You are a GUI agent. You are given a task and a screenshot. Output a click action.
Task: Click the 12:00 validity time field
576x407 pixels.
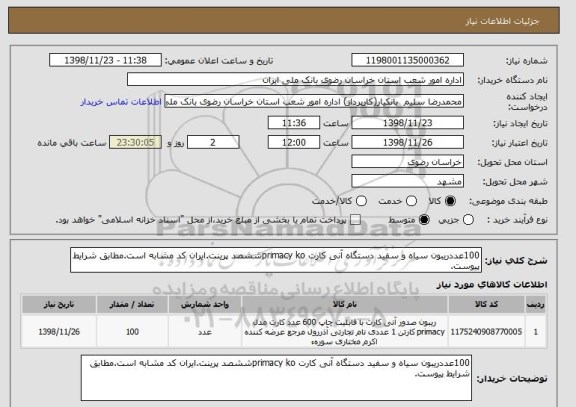click(x=294, y=142)
